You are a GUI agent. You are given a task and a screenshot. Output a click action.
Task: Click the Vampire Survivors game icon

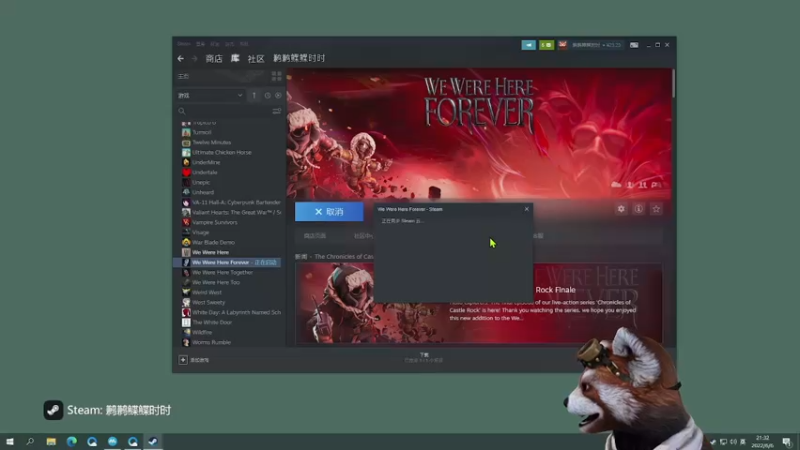point(186,222)
